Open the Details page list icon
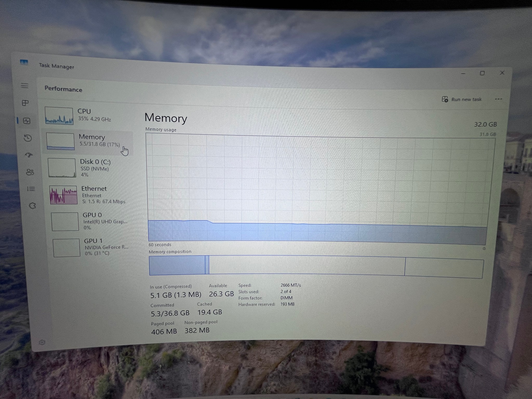 (x=31, y=189)
